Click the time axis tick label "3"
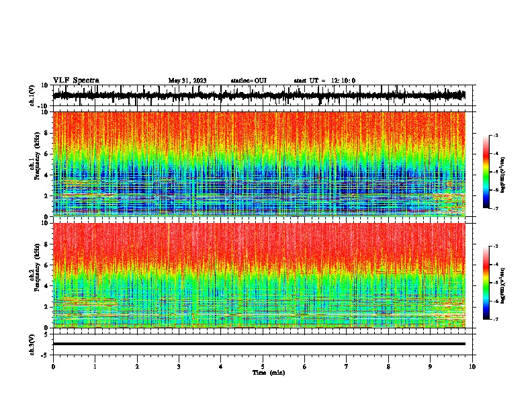Image resolution: width=532 pixels, height=411 pixels. pyautogui.click(x=179, y=367)
